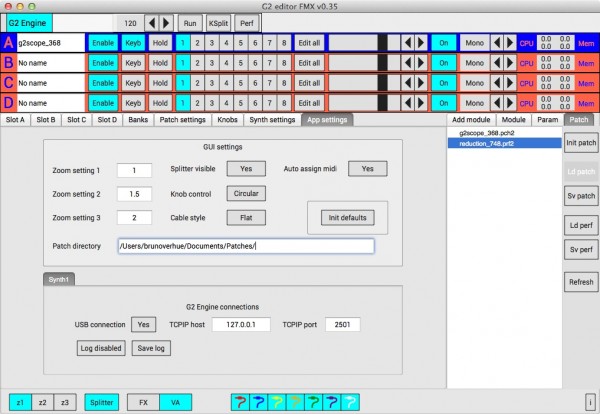The height and width of the screenshot is (414, 600).
Task: Select variation 5 for slot B
Action: (241, 63)
